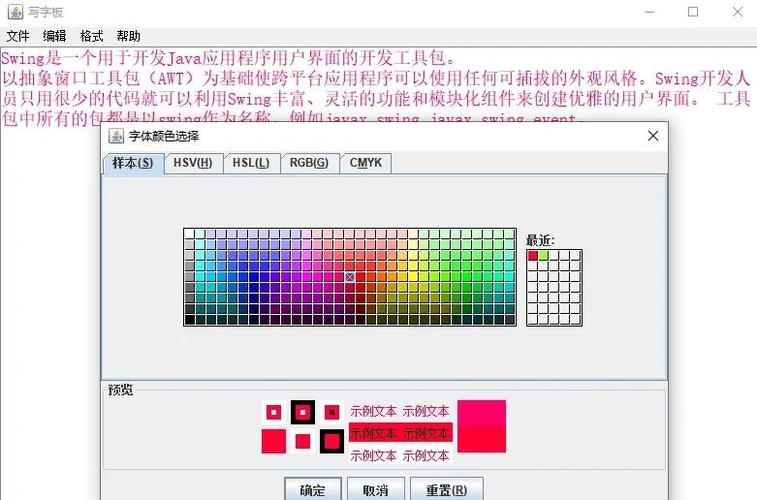757x500 pixels.
Task: Click the large red preview color block
Action: [x=481, y=427]
